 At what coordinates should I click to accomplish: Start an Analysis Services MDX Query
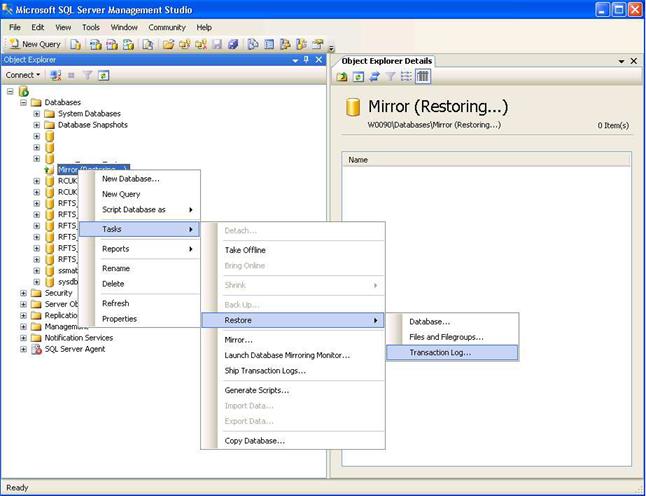click(96, 44)
